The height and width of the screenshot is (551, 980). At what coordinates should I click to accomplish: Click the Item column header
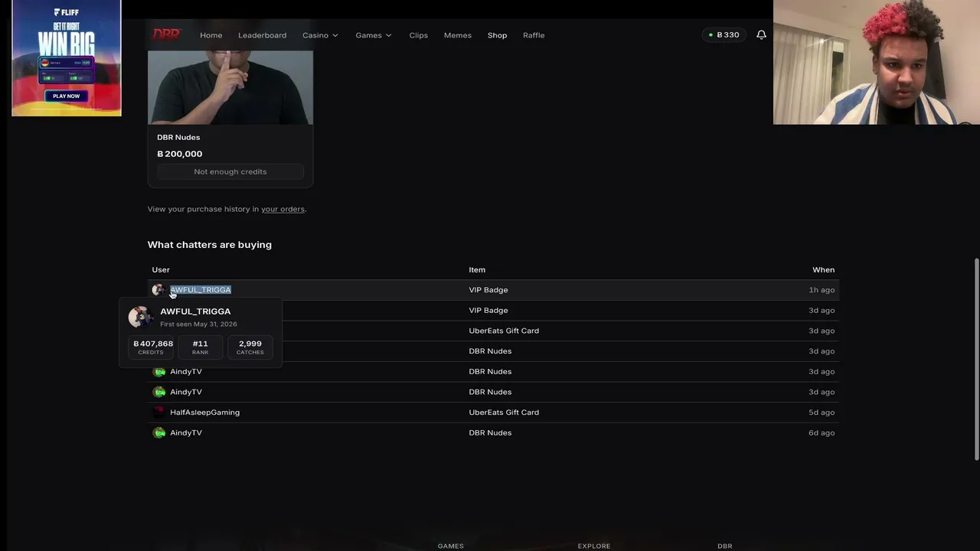[x=477, y=269]
